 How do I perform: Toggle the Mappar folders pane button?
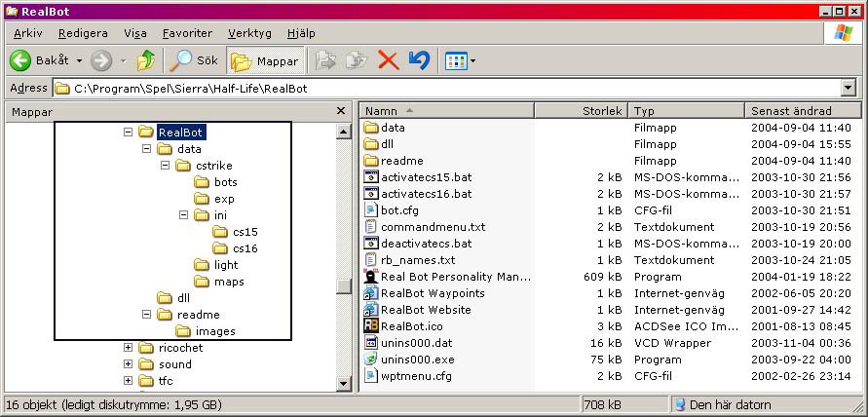pos(266,61)
